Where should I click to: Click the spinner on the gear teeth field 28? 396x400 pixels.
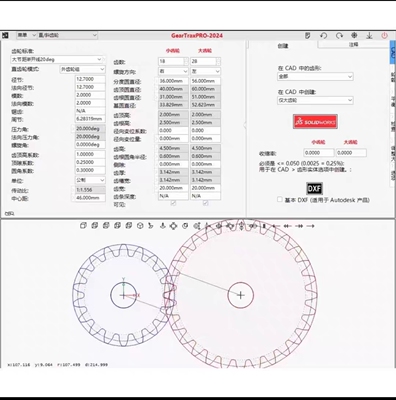pyautogui.click(x=218, y=61)
